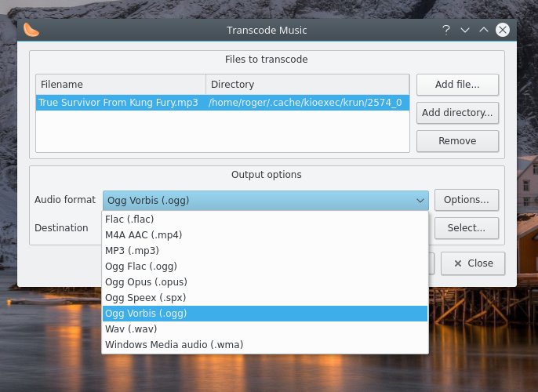The height and width of the screenshot is (392, 538).
Task: Choose Ogg Flac (.ogg) format
Action: point(265,267)
